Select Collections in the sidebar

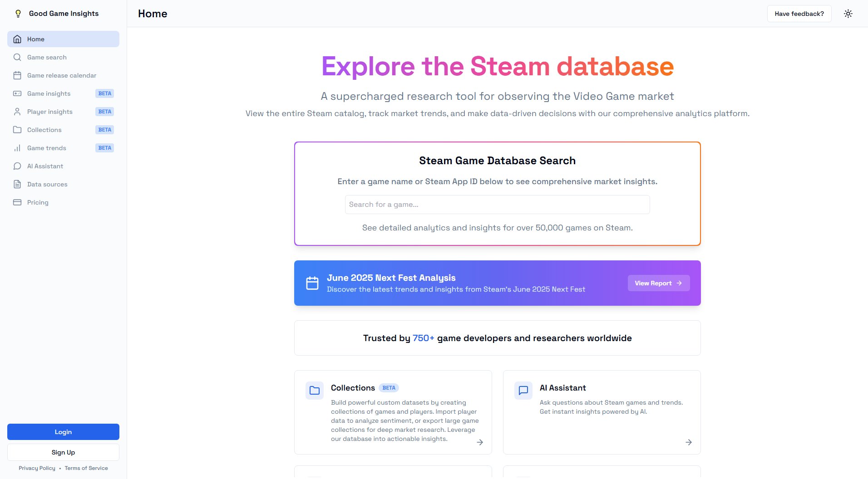63,130
